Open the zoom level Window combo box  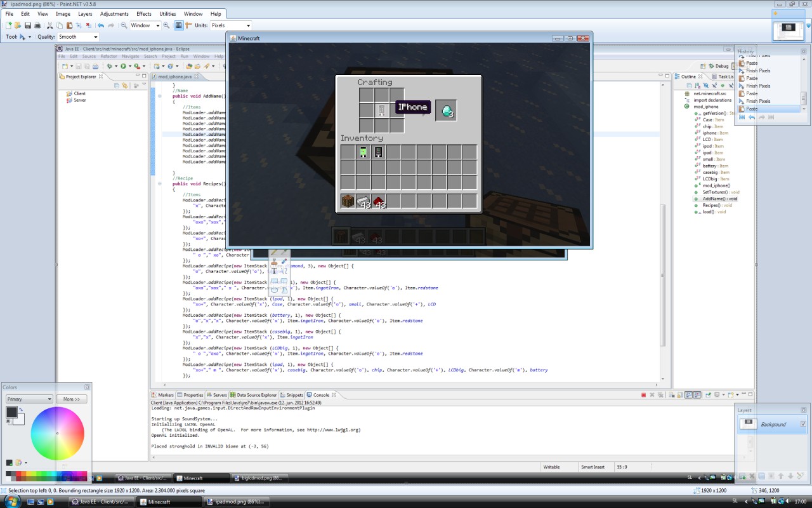click(x=145, y=25)
